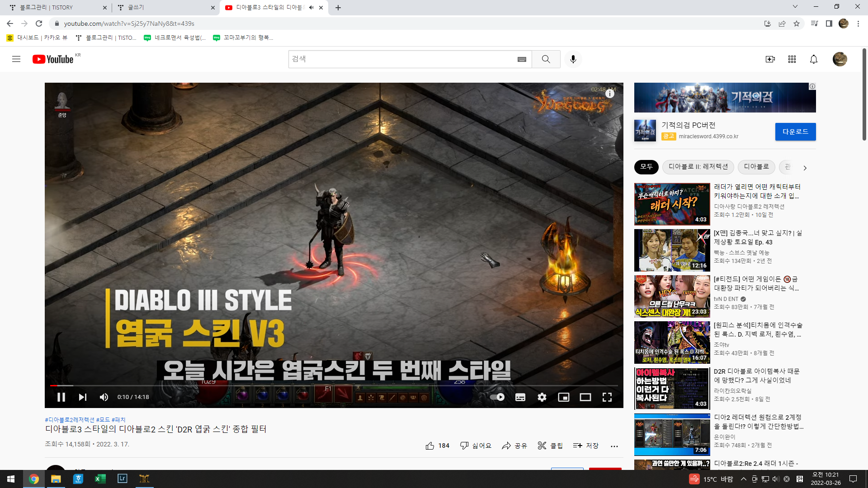Enable miniplayer mode
The width and height of the screenshot is (868, 488).
pos(563,397)
